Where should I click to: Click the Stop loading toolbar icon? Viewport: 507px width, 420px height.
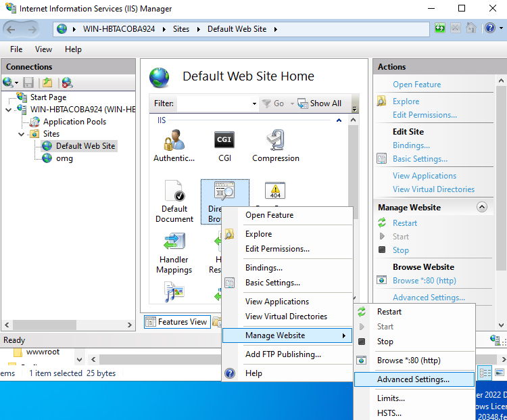coord(455,28)
